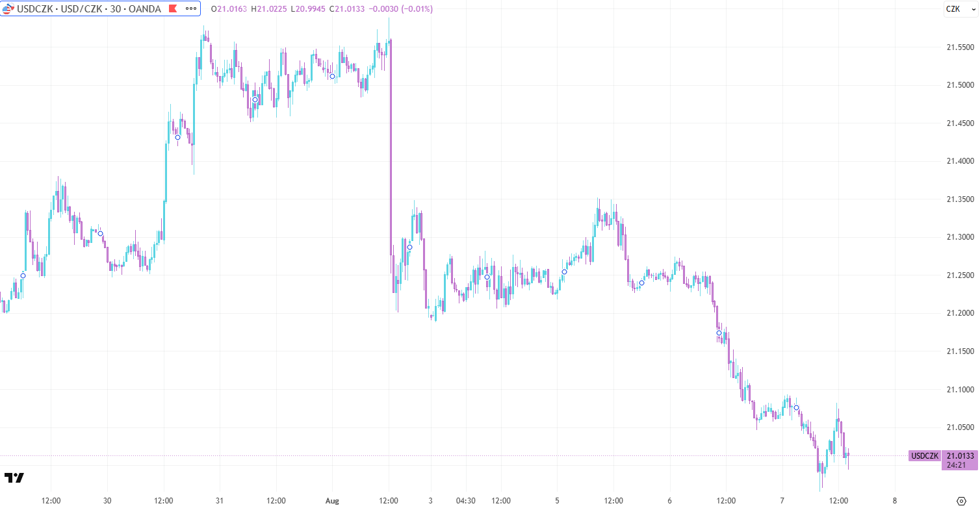Screen dimensions: 980x508
Task: Click the red flag icon beside OANDA
Action: 172,9
